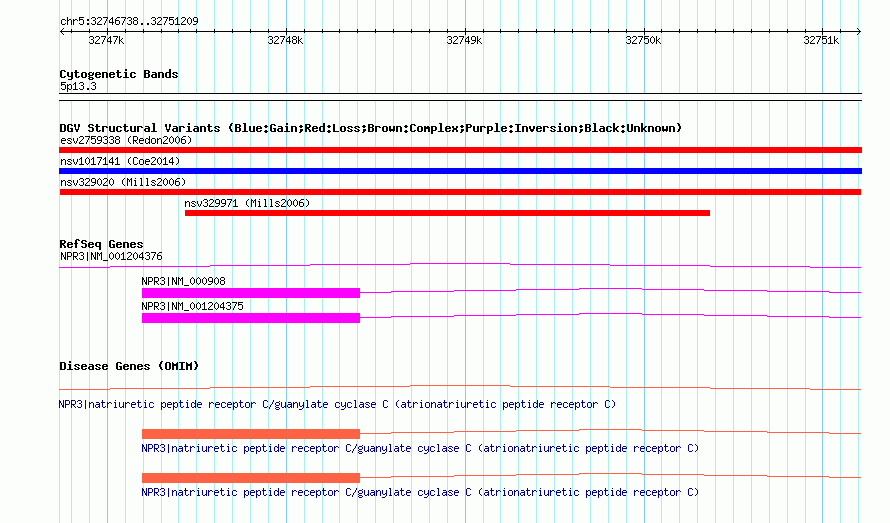The width and height of the screenshot is (890, 523).
Task: Click the upper orange OMIM exon block
Action: coord(251,434)
